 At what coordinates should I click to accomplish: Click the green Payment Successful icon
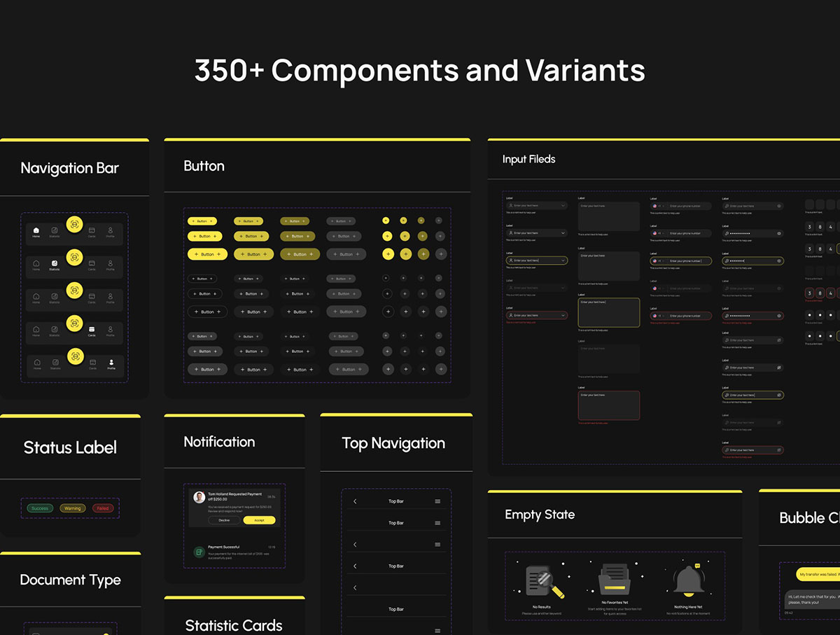[x=199, y=552]
